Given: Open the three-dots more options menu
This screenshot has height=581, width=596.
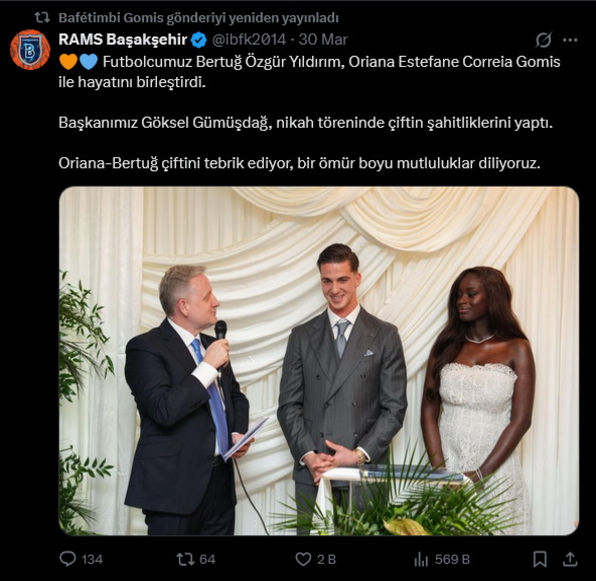Looking at the screenshot, I should point(570,40).
